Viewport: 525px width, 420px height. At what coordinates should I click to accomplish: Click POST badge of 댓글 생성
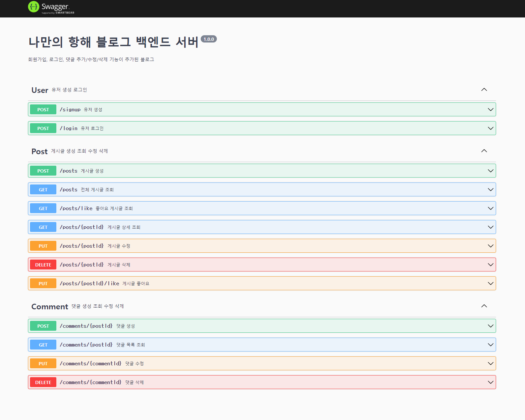43,326
